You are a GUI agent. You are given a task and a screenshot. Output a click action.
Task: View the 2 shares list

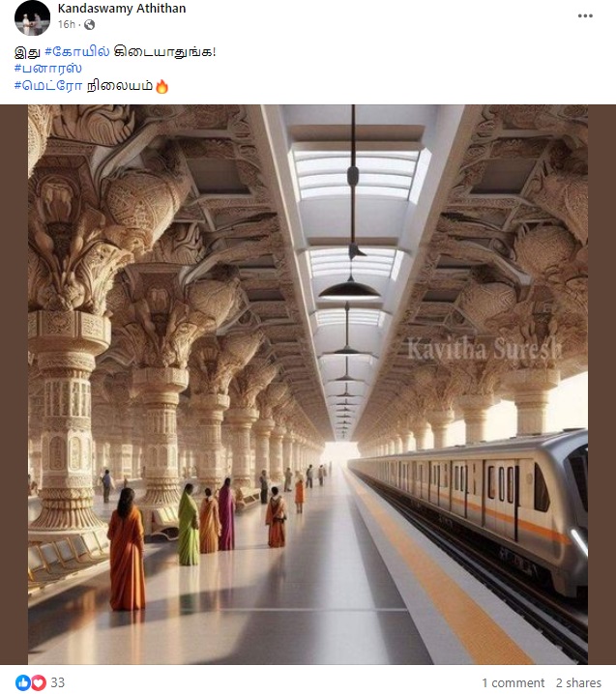[x=578, y=683]
